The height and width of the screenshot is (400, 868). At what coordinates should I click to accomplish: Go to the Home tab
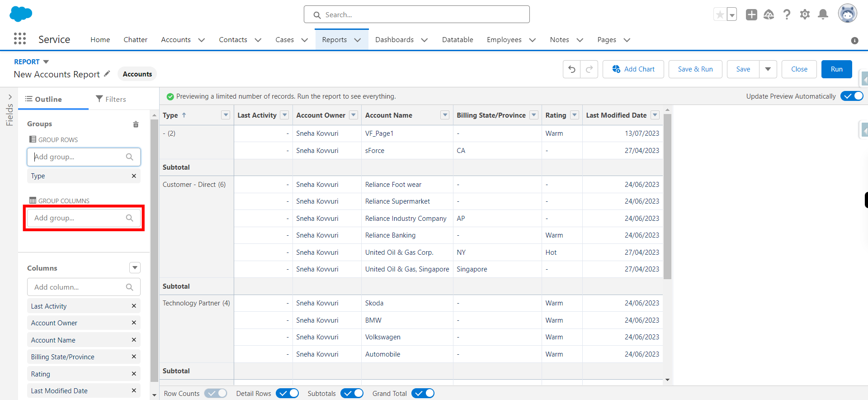(x=100, y=40)
